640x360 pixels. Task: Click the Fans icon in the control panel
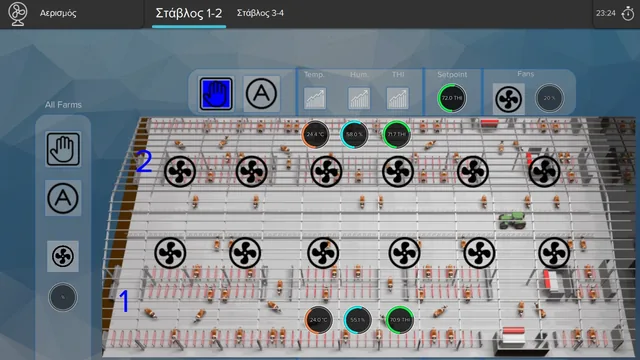509,99
